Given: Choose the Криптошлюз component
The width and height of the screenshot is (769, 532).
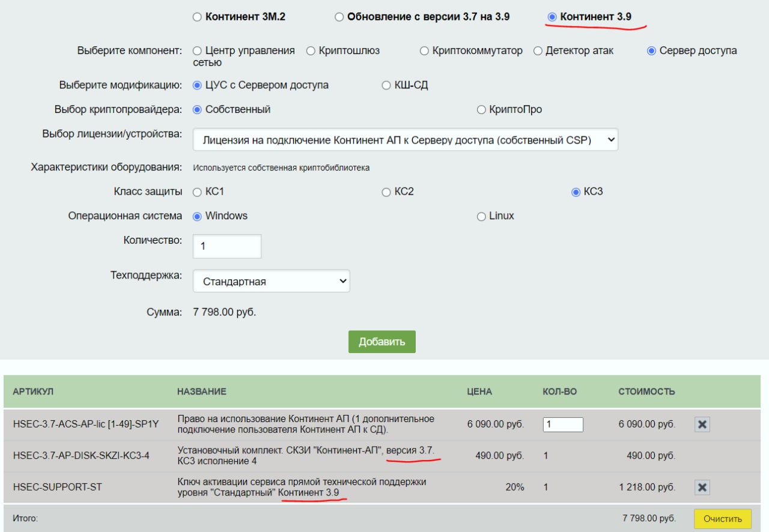Looking at the screenshot, I should click(311, 51).
